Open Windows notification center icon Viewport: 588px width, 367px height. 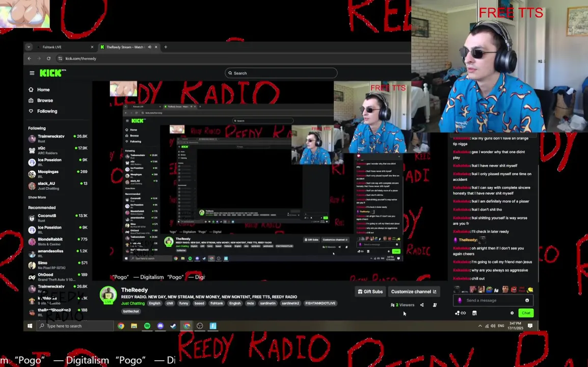[x=530, y=326]
